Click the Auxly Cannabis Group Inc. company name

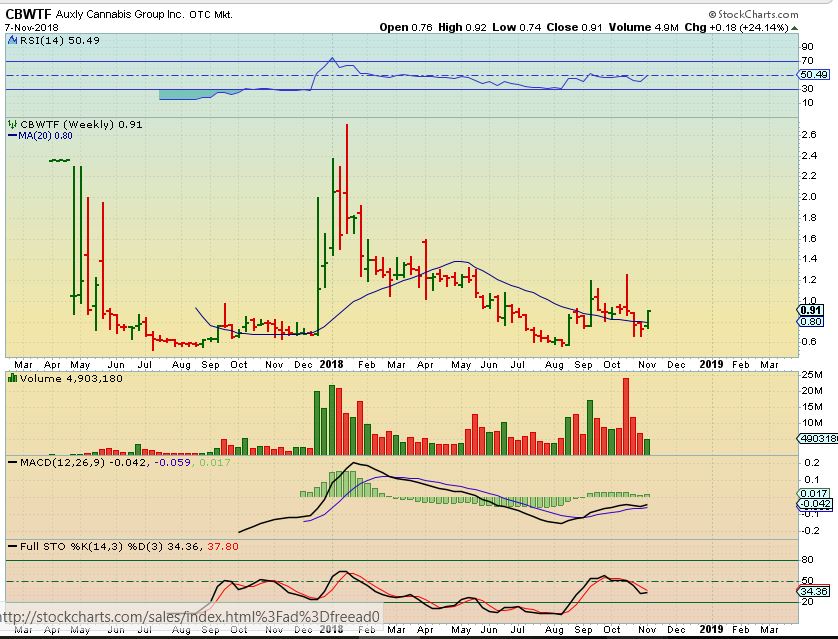[x=119, y=14]
